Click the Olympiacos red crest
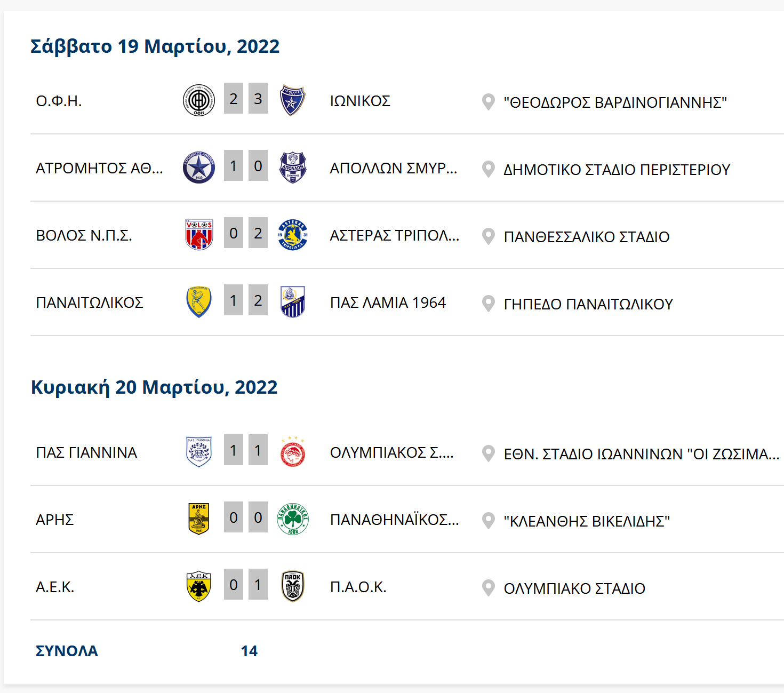The height and width of the screenshot is (693, 784). pos(292,452)
